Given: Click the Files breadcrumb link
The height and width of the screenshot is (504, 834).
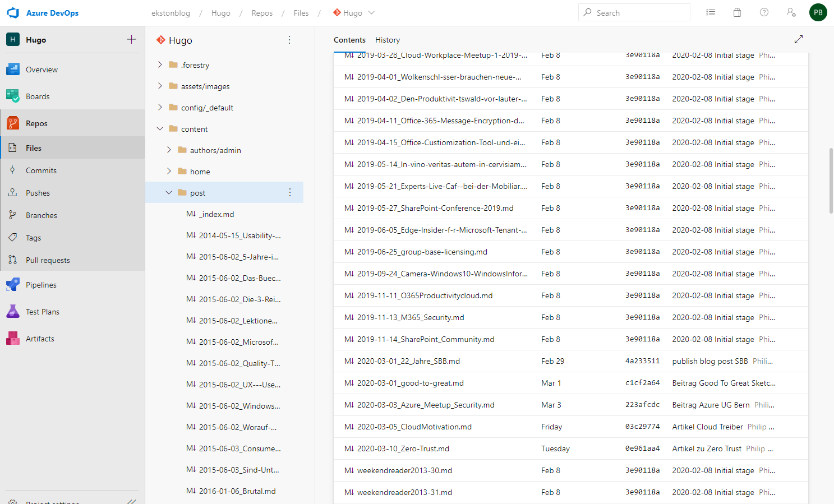Looking at the screenshot, I should pyautogui.click(x=301, y=13).
